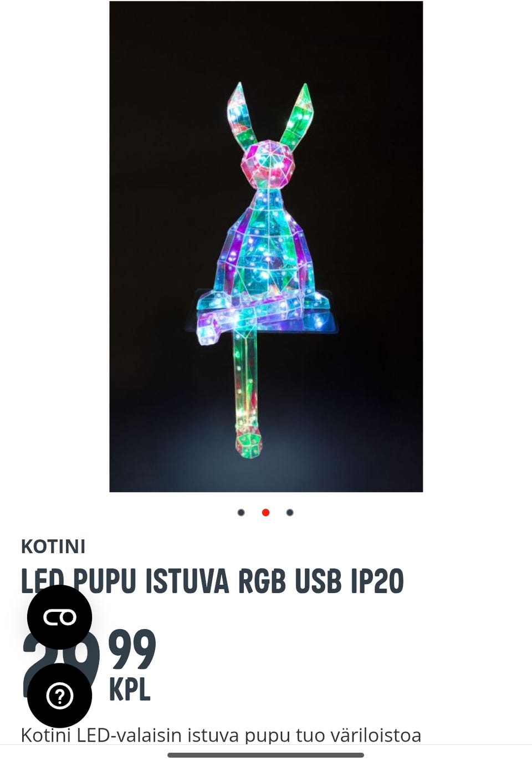Click the 99 cents price digits
Image resolution: width=532 pixels, height=766 pixels.
point(132,650)
